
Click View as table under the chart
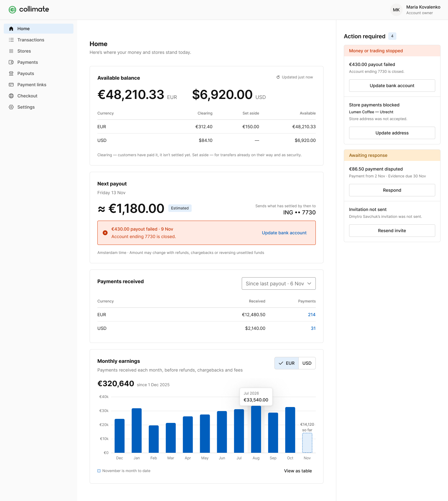point(298,471)
